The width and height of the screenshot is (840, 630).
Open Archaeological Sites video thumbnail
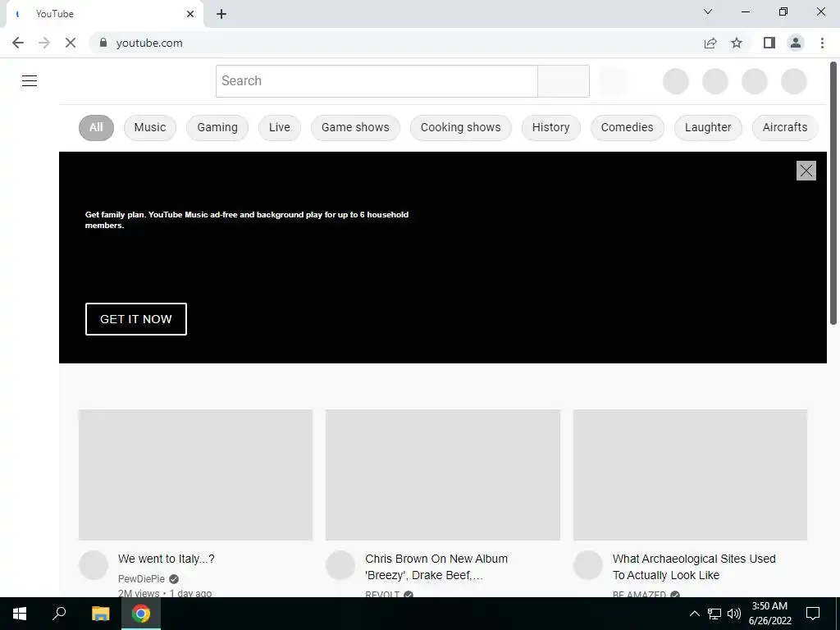pyautogui.click(x=691, y=475)
